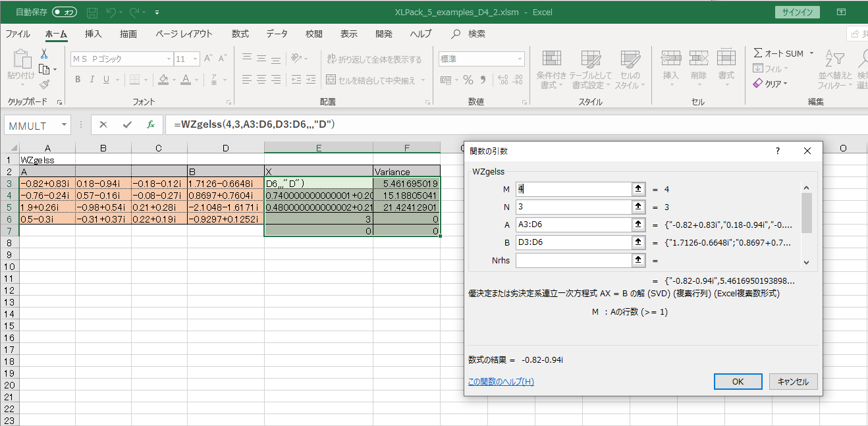Open the dialog's question mark help icon
This screenshot has height=426, width=868.
click(x=777, y=151)
